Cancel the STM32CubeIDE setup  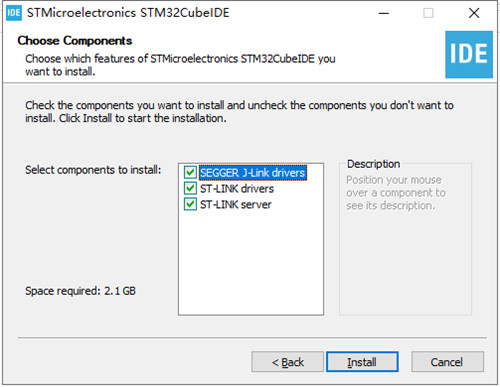(x=447, y=362)
